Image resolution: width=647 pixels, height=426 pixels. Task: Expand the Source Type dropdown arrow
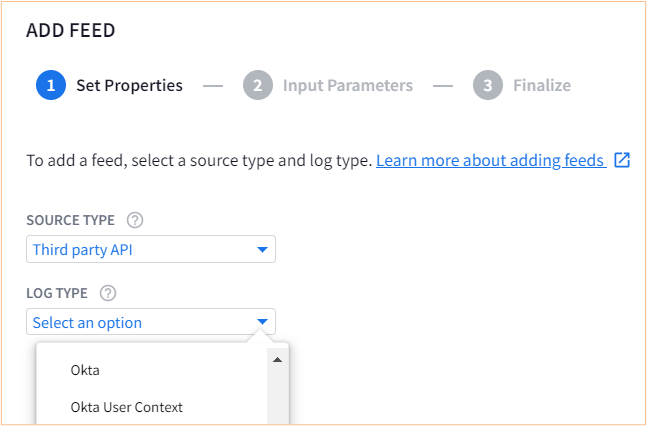point(262,249)
